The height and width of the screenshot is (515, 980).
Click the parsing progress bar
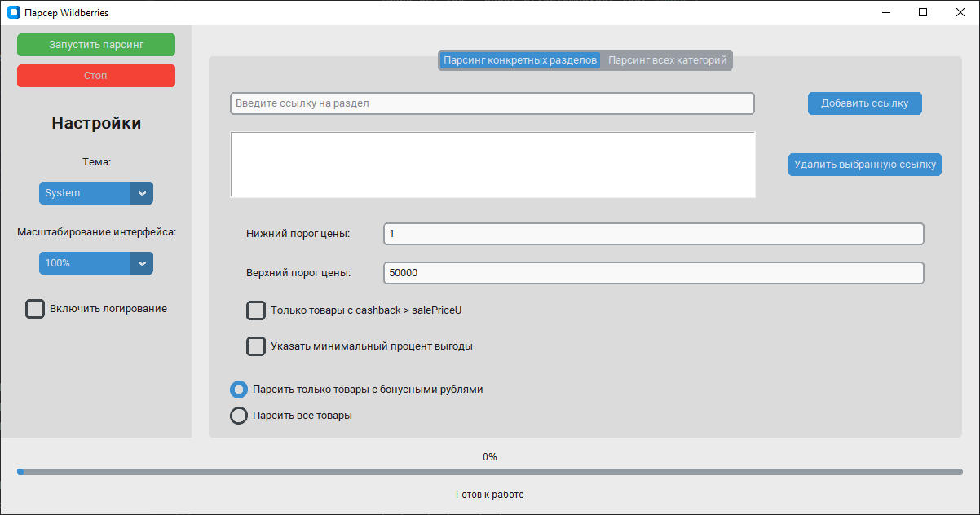[x=490, y=472]
